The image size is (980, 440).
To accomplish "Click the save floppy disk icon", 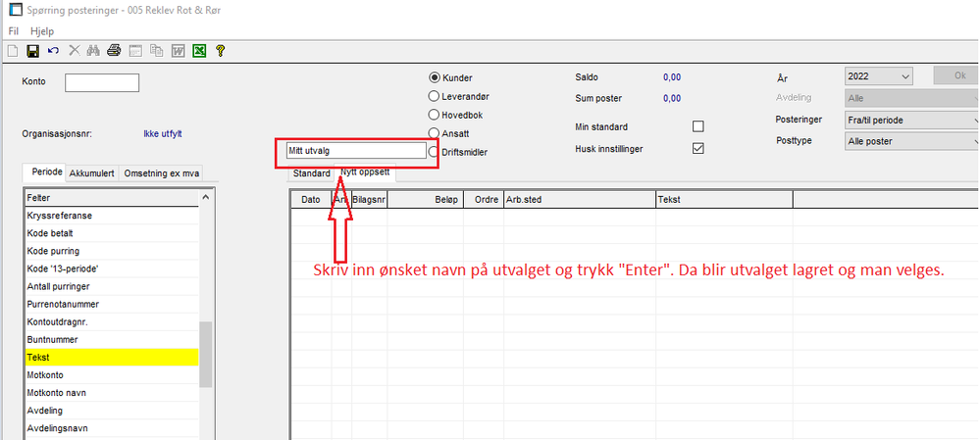I will point(33,51).
